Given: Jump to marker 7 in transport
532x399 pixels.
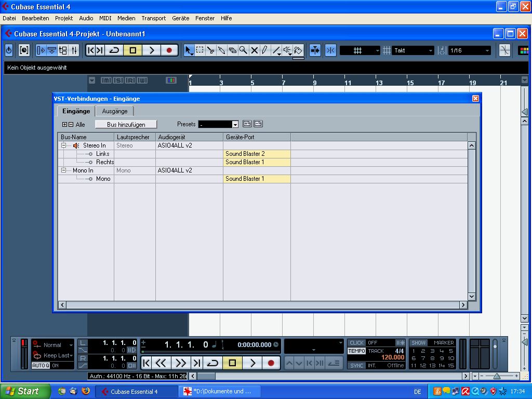Looking at the screenshot, I should click(x=423, y=358).
